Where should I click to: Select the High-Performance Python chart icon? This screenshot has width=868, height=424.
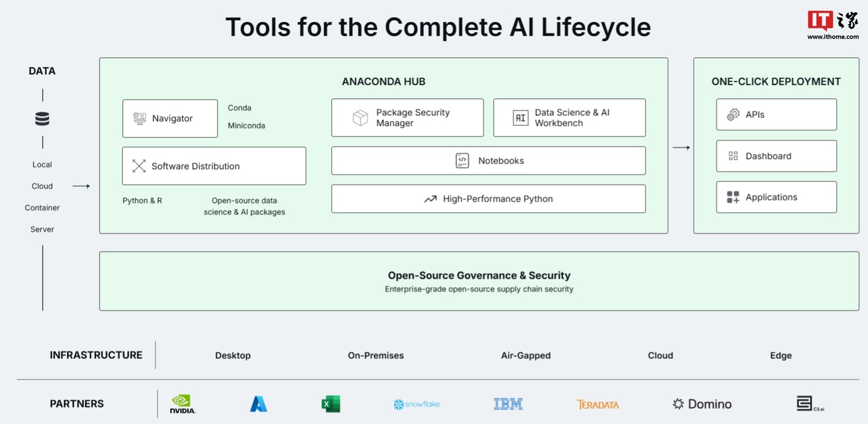pos(430,198)
